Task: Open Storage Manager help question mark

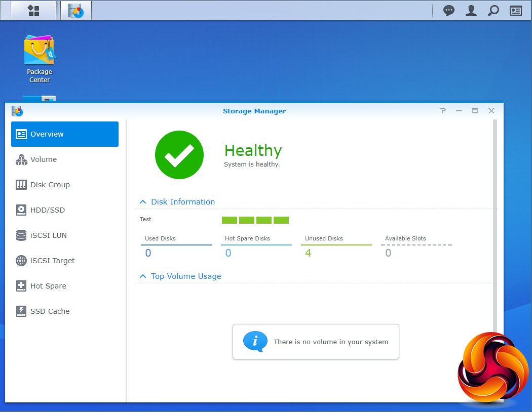Action: coord(443,111)
